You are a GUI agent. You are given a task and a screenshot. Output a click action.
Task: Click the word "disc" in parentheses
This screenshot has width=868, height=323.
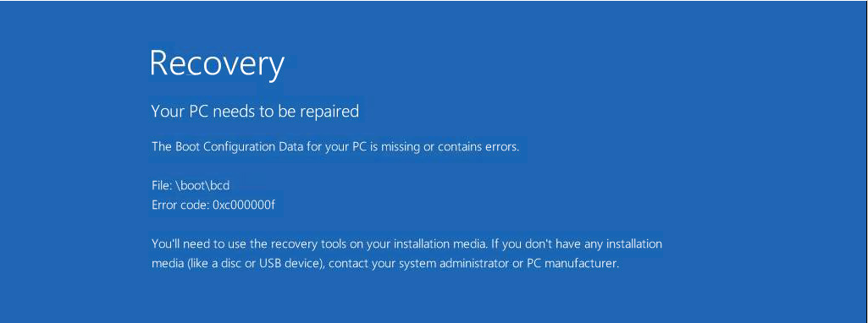230,264
